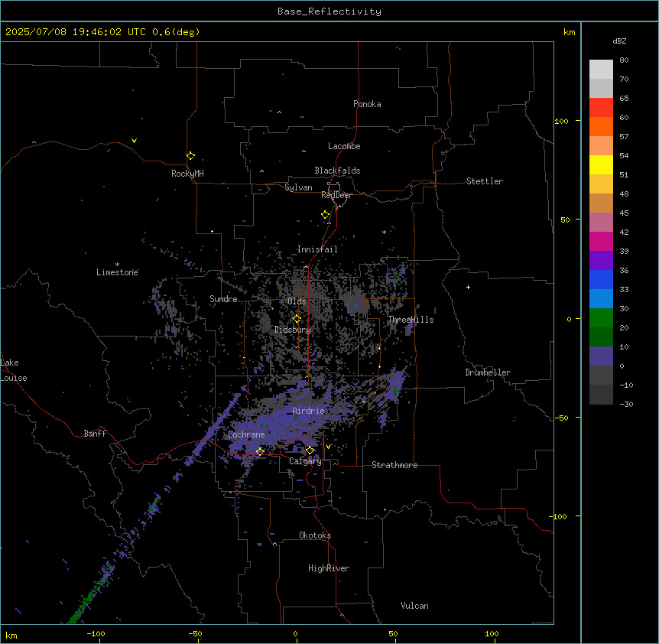Select the ThreeHills label
The width and height of the screenshot is (659, 644).
[411, 320]
